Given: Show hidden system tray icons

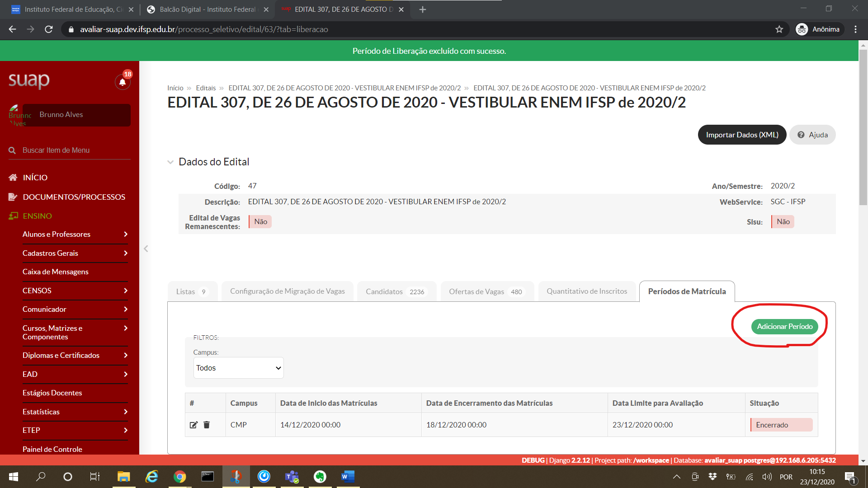Looking at the screenshot, I should point(676,477).
